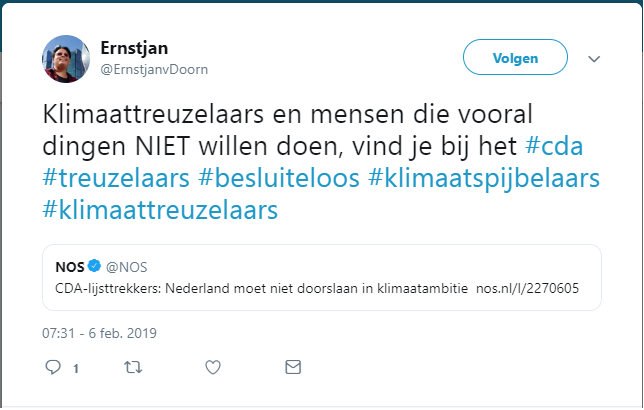Screen dimensions: 644x410
Task: Click the NOS verified badge icon
Action: (x=94, y=266)
